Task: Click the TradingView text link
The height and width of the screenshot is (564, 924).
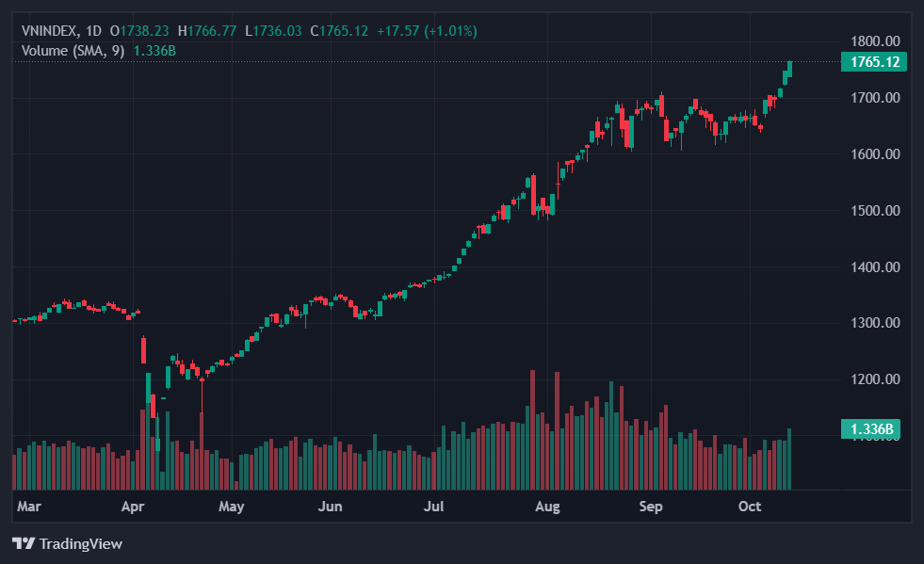Action: [80, 543]
